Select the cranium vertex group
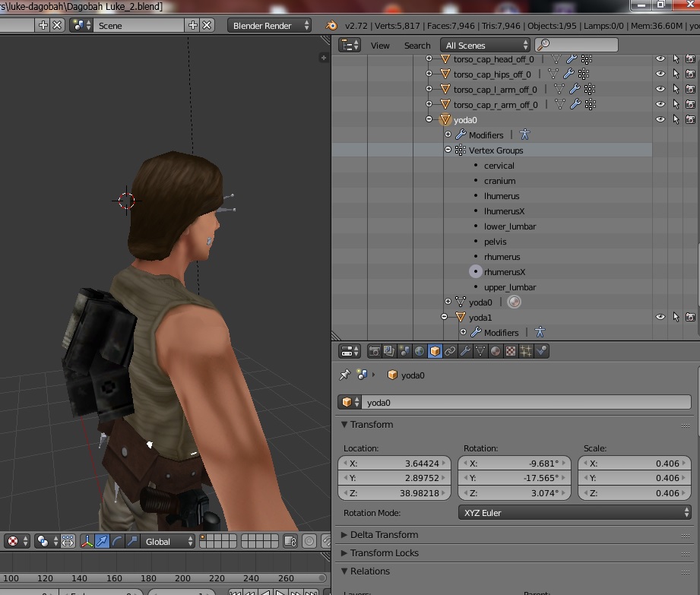Image resolution: width=700 pixels, height=595 pixels. click(x=499, y=181)
